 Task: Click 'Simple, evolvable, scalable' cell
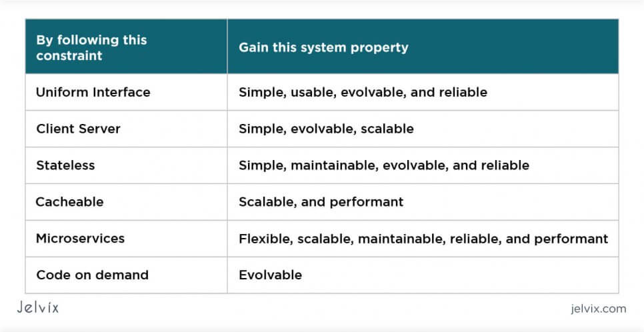click(423, 129)
